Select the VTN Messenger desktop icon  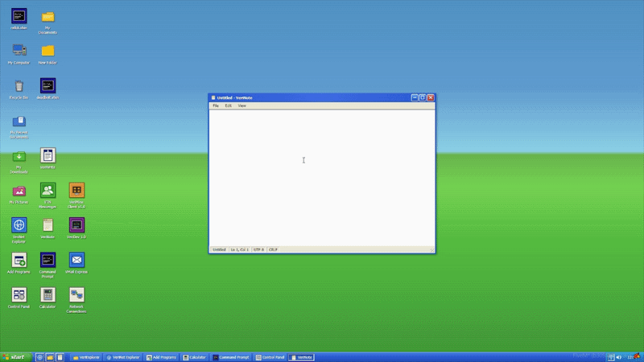click(x=47, y=196)
